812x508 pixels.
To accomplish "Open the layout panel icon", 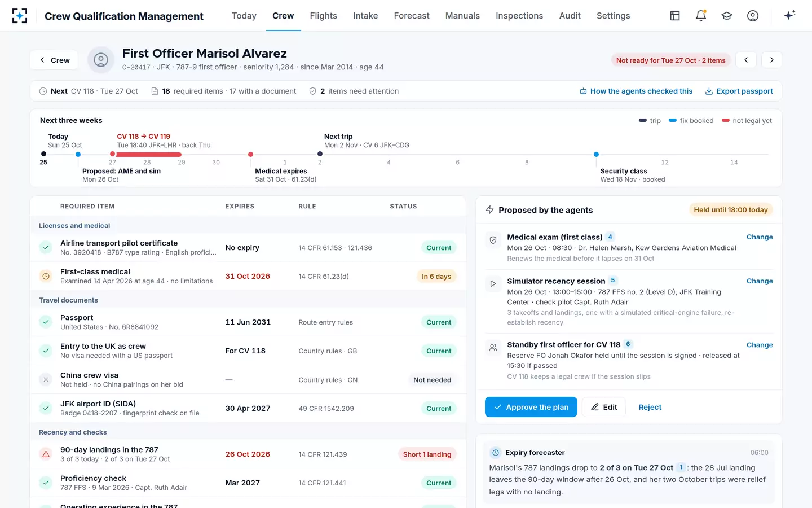I will tap(675, 16).
